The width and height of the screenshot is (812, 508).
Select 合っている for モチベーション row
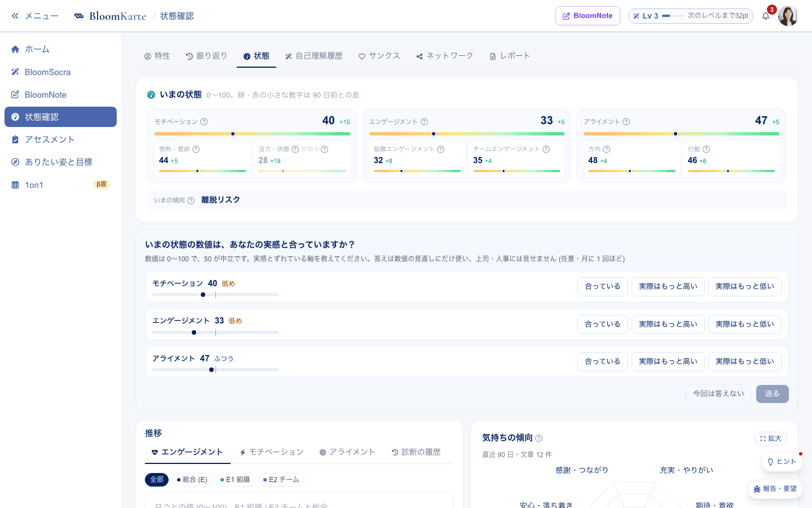(603, 287)
